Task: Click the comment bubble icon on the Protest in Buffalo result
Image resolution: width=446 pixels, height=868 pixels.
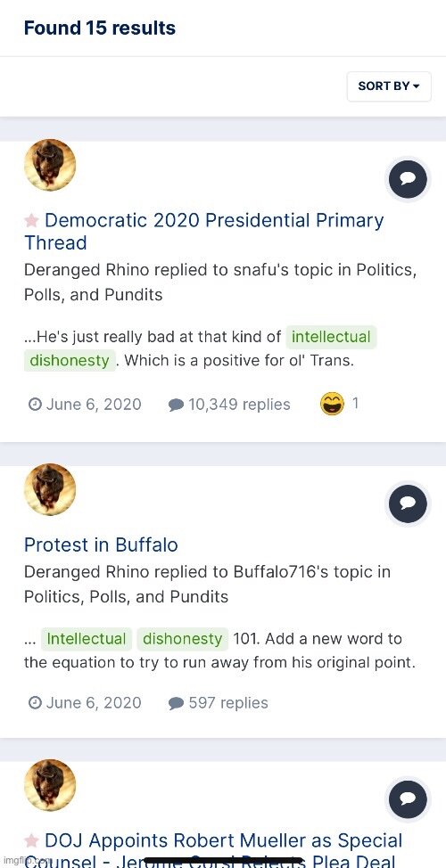Action: point(408,504)
